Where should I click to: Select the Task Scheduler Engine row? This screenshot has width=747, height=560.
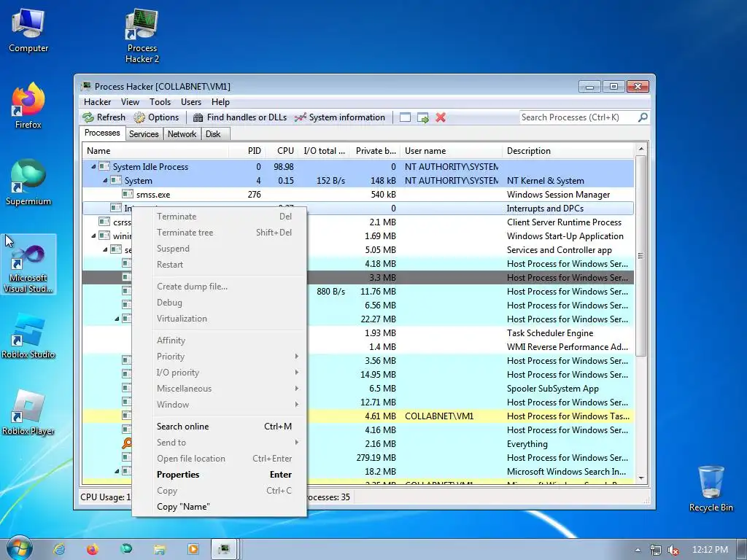357,332
